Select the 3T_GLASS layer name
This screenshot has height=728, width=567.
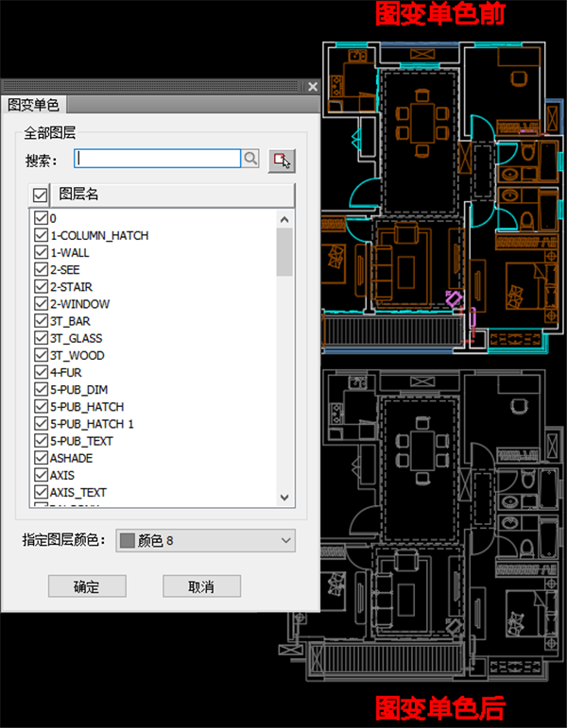tap(77, 338)
